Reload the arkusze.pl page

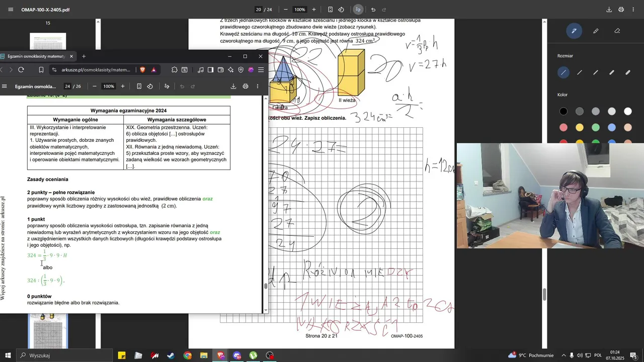(x=21, y=70)
